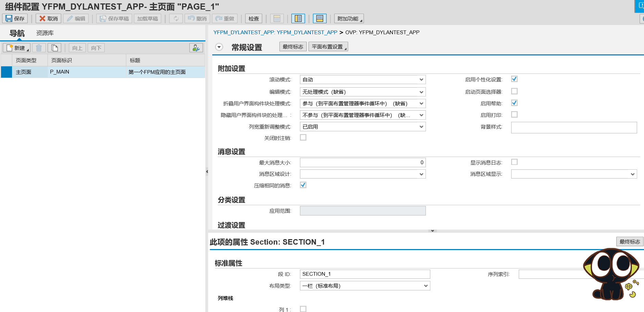The width and height of the screenshot is (644, 312).
Task: Uncheck 压缩相同的消息 option
Action: [x=303, y=185]
